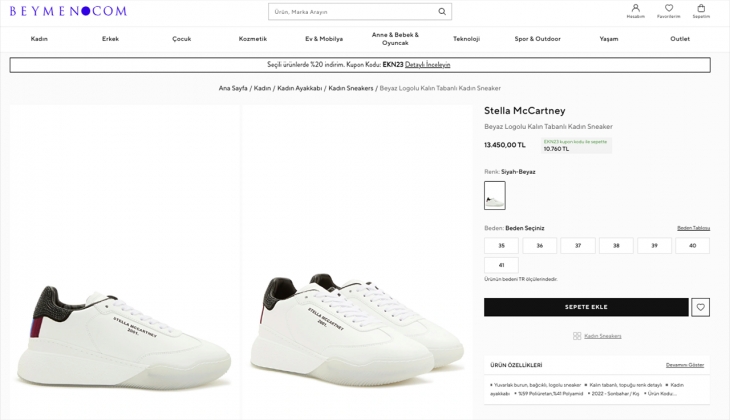Image resolution: width=730 pixels, height=420 pixels.
Task: Open the Favorilerim heart icon
Action: tap(669, 10)
